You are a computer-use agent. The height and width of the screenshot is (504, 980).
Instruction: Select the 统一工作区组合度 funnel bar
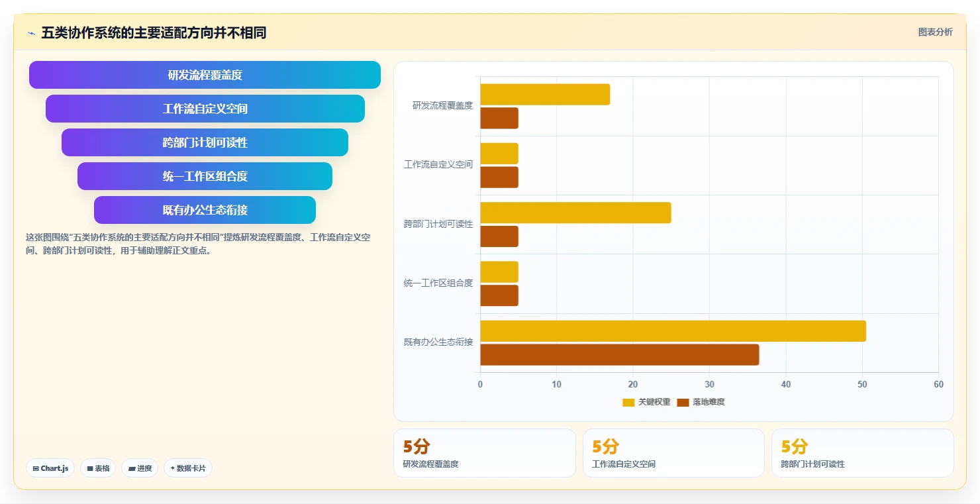coord(205,176)
